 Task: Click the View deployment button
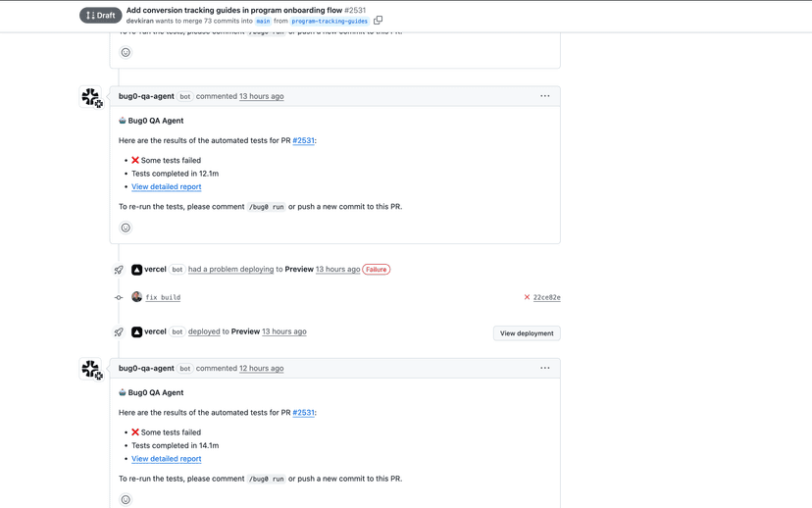coord(527,333)
